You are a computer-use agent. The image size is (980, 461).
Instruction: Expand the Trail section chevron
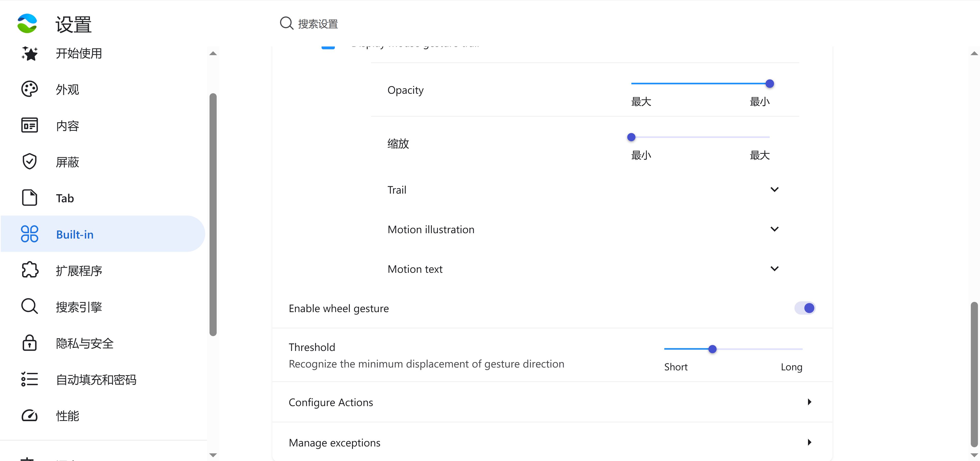[x=774, y=190]
